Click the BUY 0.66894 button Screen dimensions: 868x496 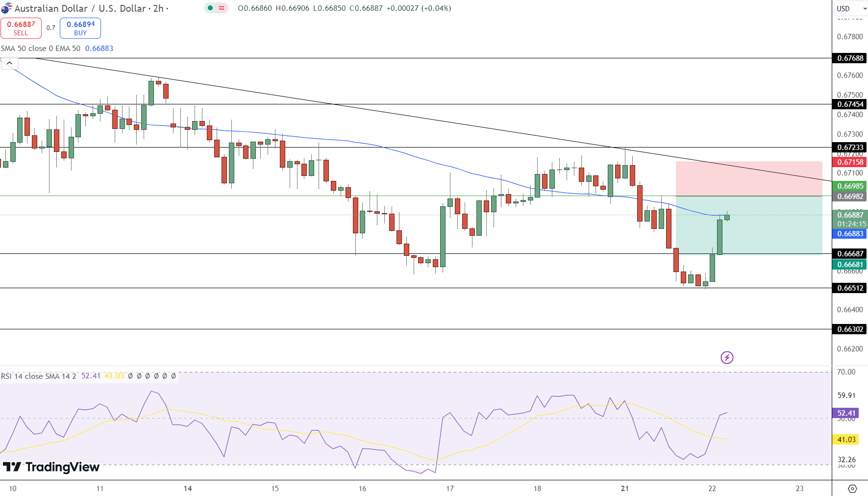[80, 28]
